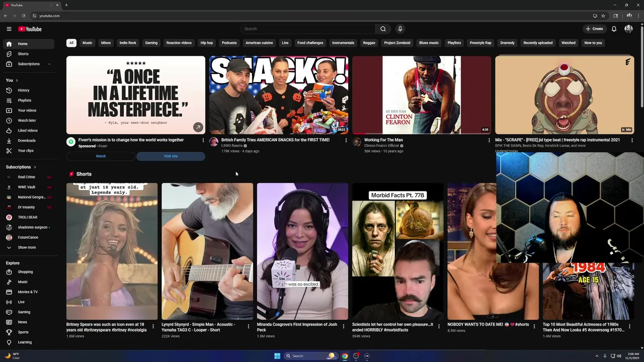The height and width of the screenshot is (362, 644).
Task: Start voice search with the microphone
Action: [x=400, y=29]
